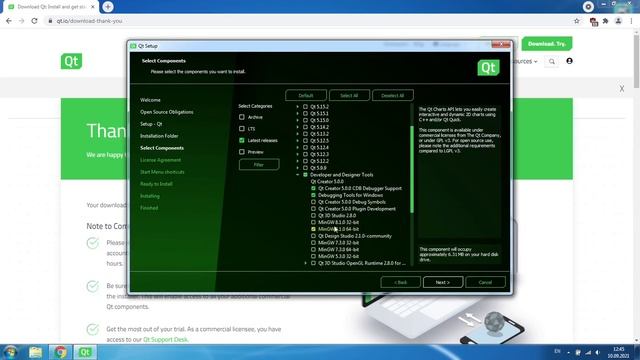Select the Qt Creator 5.0.0 tree row
Viewport: 640px width, 360px height.
click(x=327, y=182)
